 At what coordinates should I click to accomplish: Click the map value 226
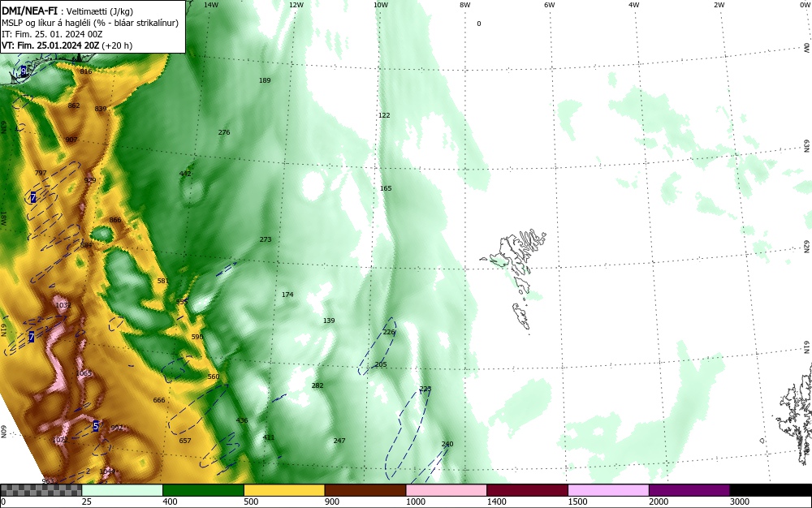tap(389, 332)
